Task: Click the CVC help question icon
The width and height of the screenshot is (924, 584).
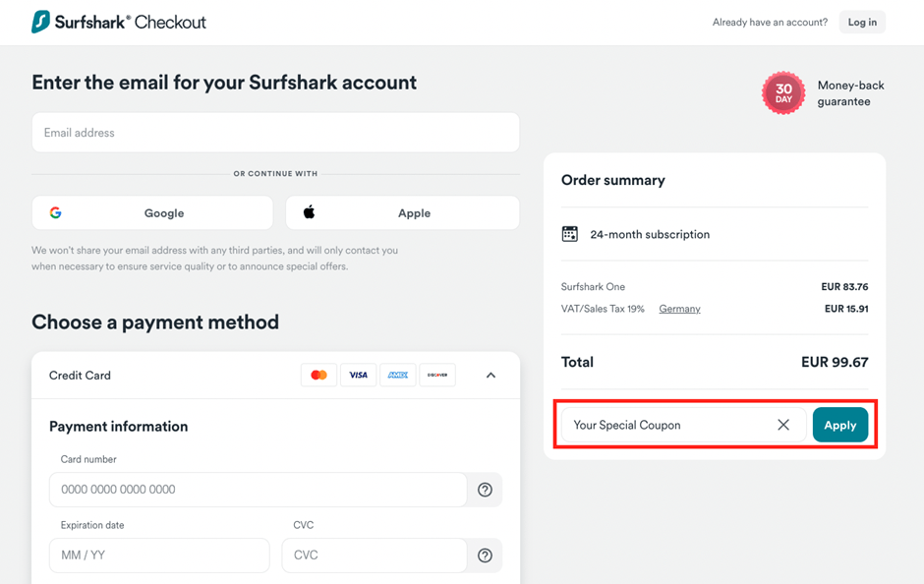Action: 485,555
